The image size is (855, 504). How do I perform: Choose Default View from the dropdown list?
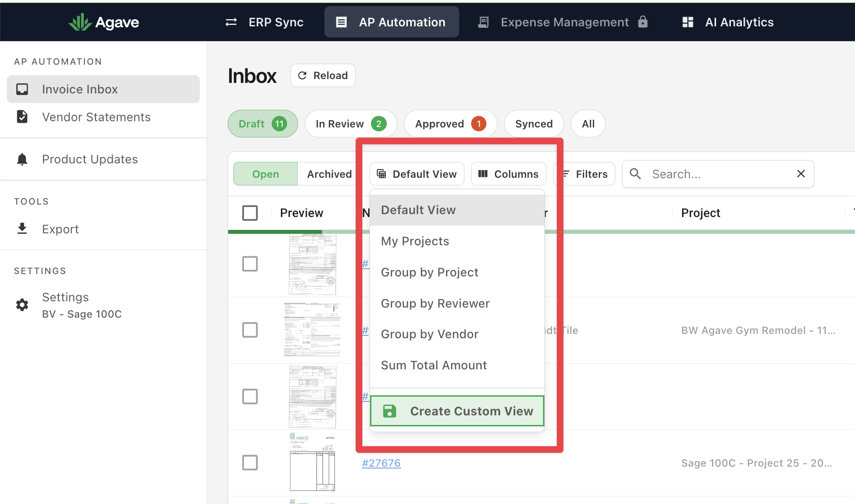click(x=457, y=210)
